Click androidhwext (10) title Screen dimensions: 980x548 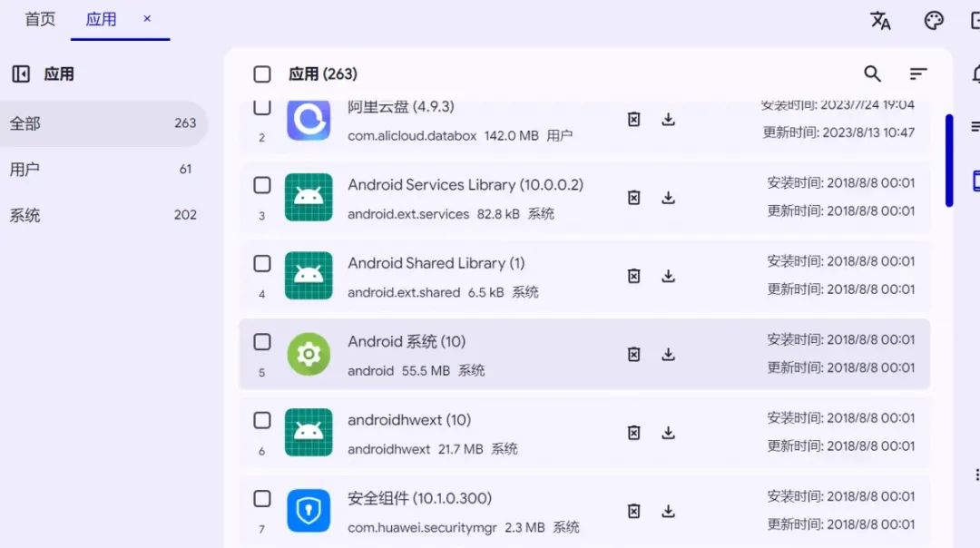(409, 420)
